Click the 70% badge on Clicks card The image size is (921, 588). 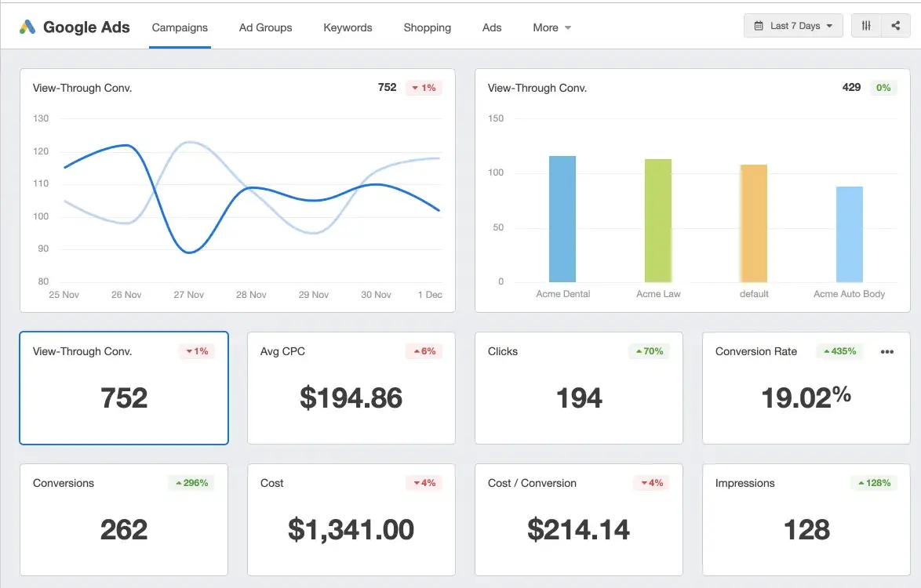coord(649,351)
